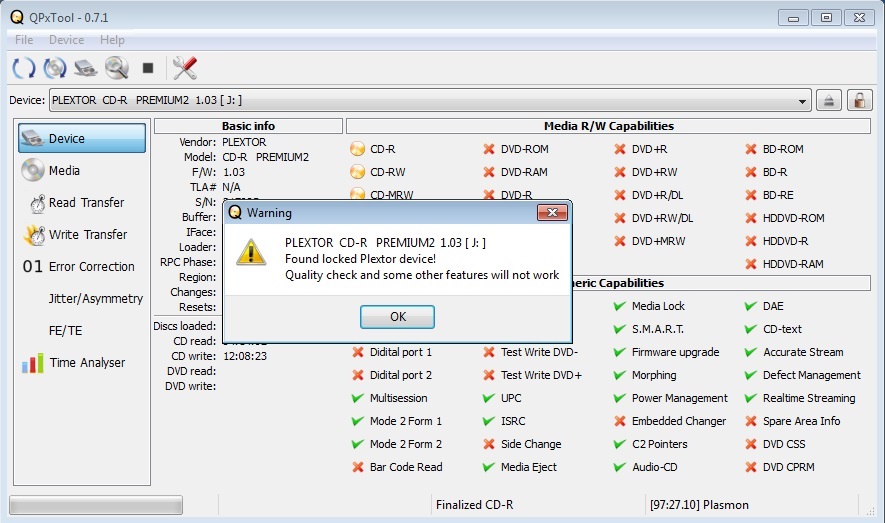Click the green check beside Morphing
885x523 pixels.
tap(620, 375)
